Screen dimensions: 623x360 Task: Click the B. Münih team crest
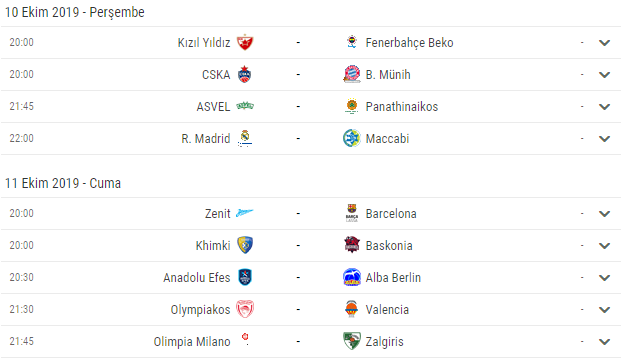click(352, 74)
